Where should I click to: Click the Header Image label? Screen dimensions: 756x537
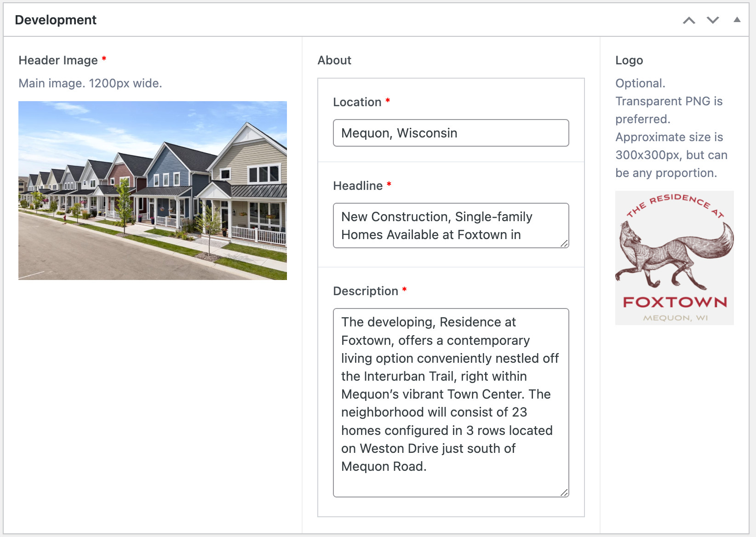(x=58, y=60)
